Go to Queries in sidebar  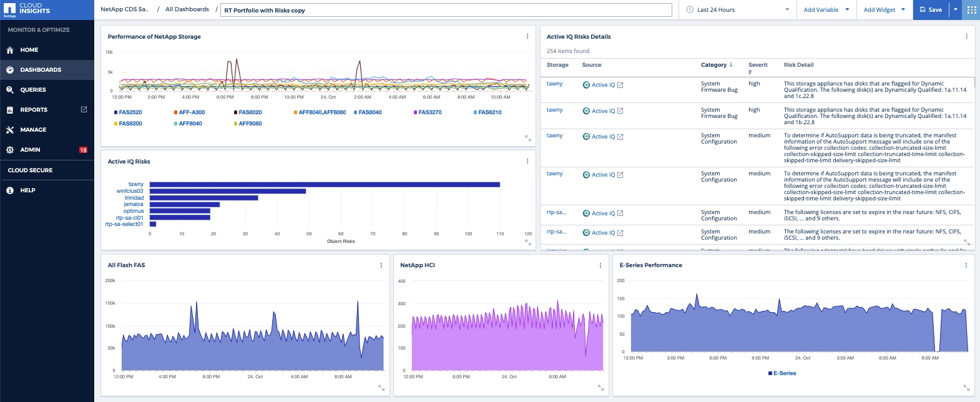33,90
